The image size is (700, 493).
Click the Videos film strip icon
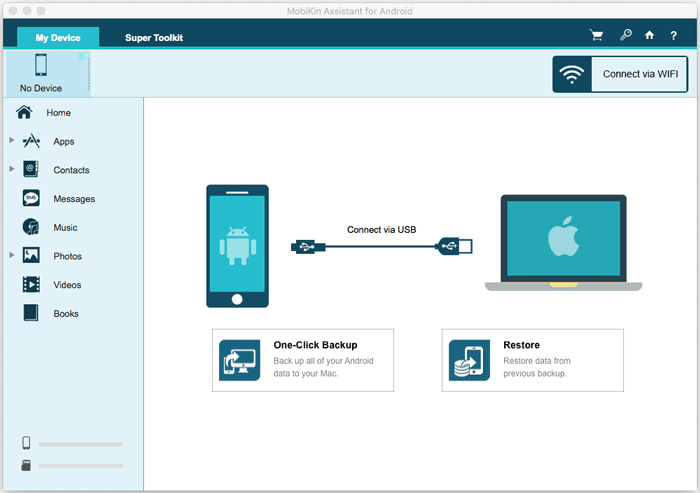[x=31, y=284]
